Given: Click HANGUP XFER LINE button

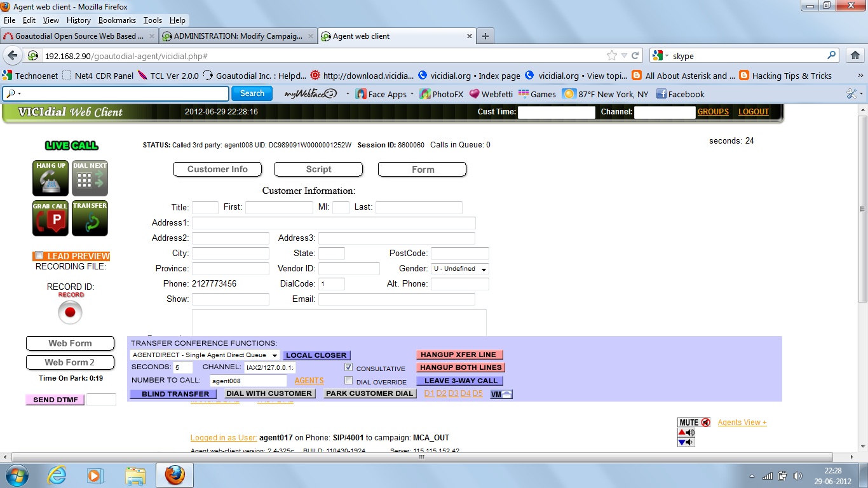Looking at the screenshot, I should pos(460,355).
